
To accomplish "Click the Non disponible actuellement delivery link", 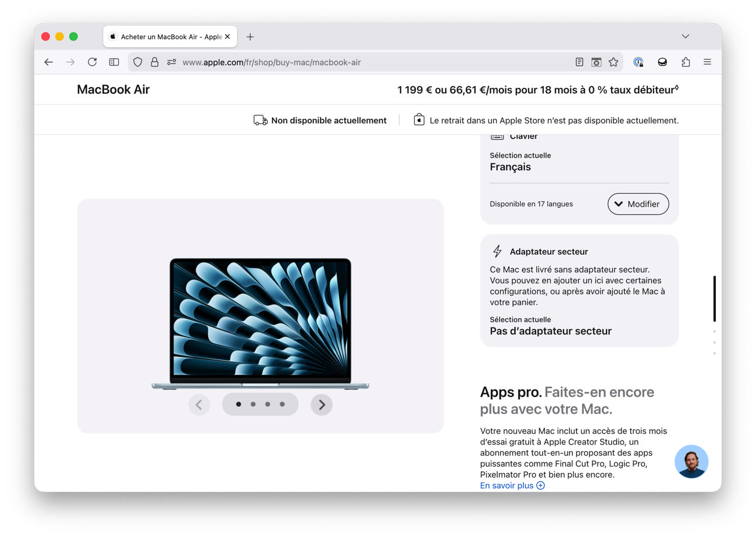I will coord(329,120).
